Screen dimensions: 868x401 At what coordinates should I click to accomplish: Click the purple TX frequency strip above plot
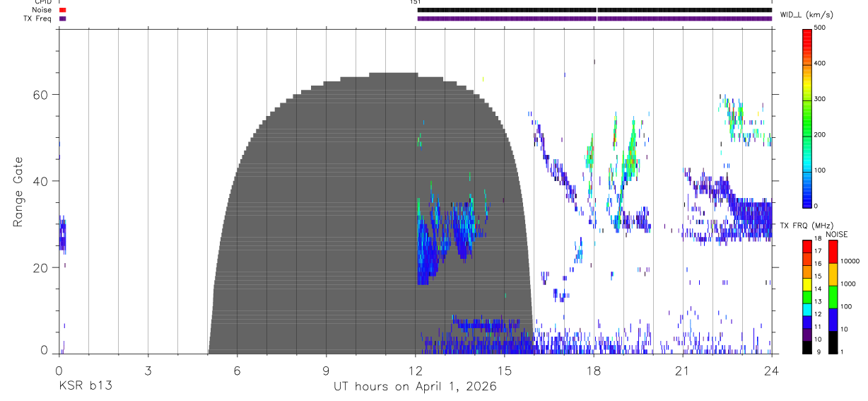pyautogui.click(x=594, y=18)
